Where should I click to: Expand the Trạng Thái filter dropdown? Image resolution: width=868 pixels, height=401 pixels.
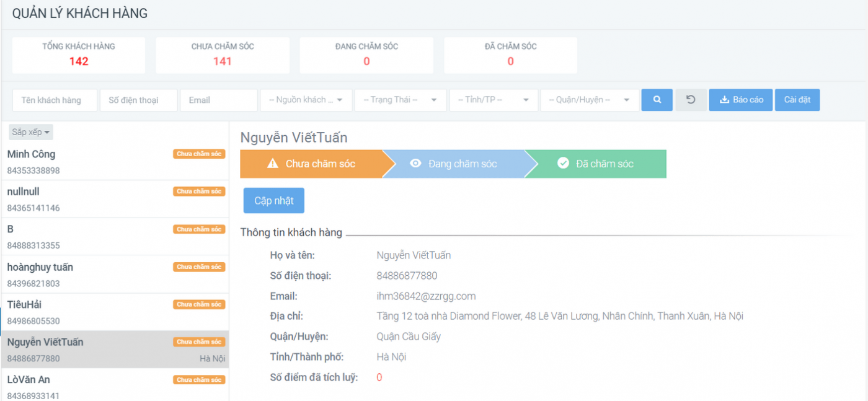coord(400,100)
